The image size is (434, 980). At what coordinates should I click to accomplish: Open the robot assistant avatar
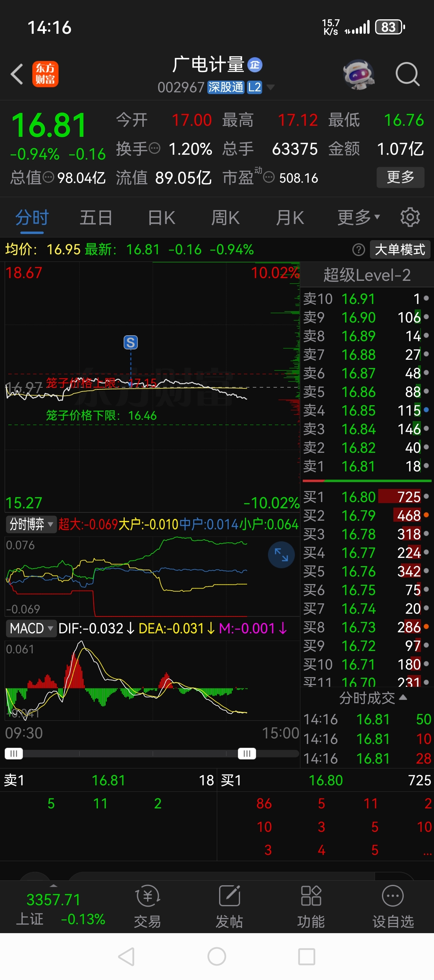[x=358, y=74]
